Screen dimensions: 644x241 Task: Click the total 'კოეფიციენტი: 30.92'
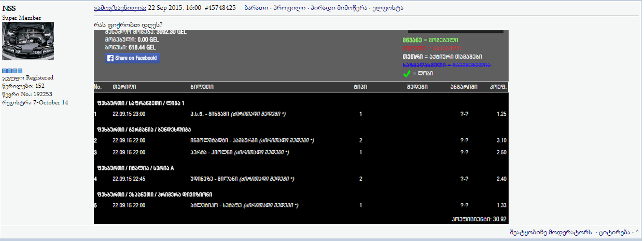[478, 219]
